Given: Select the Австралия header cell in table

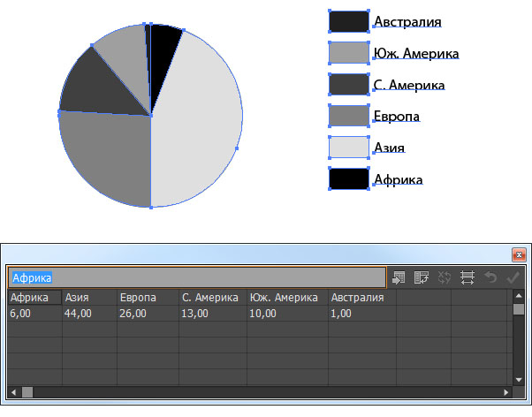Looking at the screenshot, I should tap(361, 298).
